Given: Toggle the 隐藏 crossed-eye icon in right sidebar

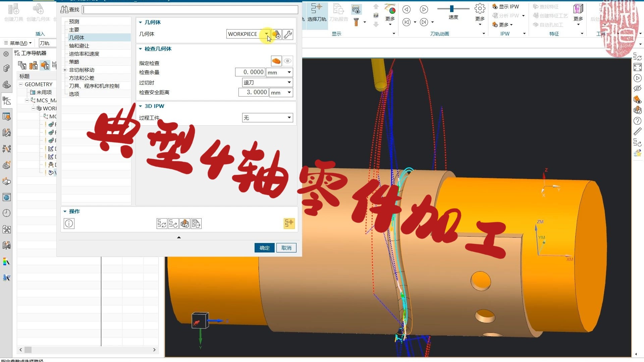Looking at the screenshot, I should coord(638,88).
